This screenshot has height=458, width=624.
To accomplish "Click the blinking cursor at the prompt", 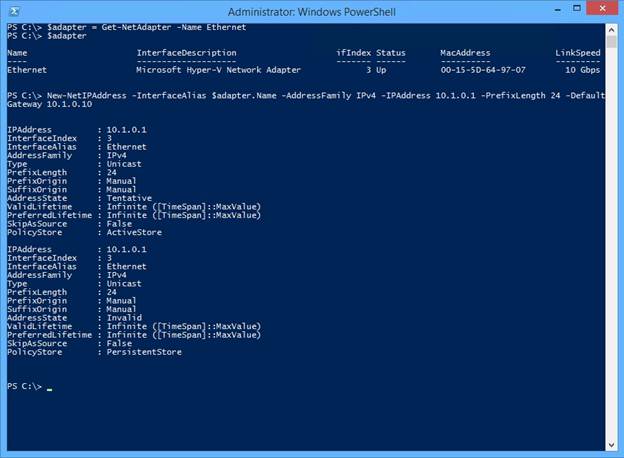I will point(49,390).
